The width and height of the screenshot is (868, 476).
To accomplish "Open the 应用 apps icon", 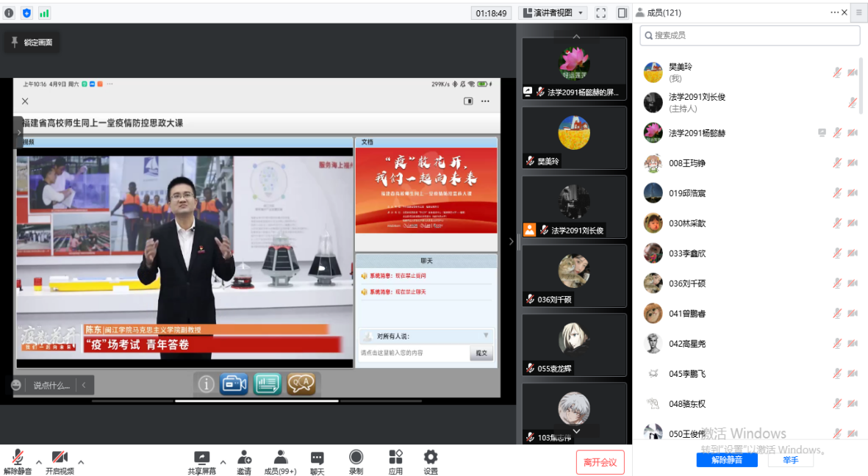I will [395, 458].
